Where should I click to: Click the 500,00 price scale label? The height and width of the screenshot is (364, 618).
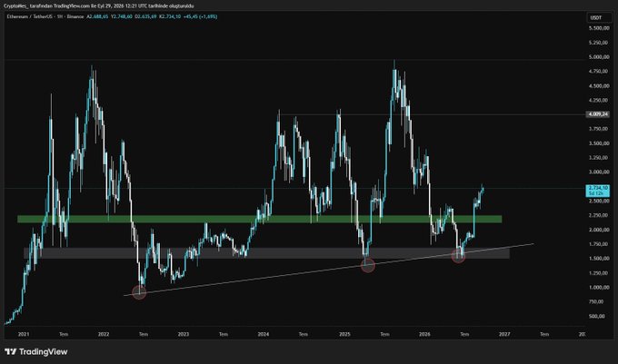tap(597, 316)
